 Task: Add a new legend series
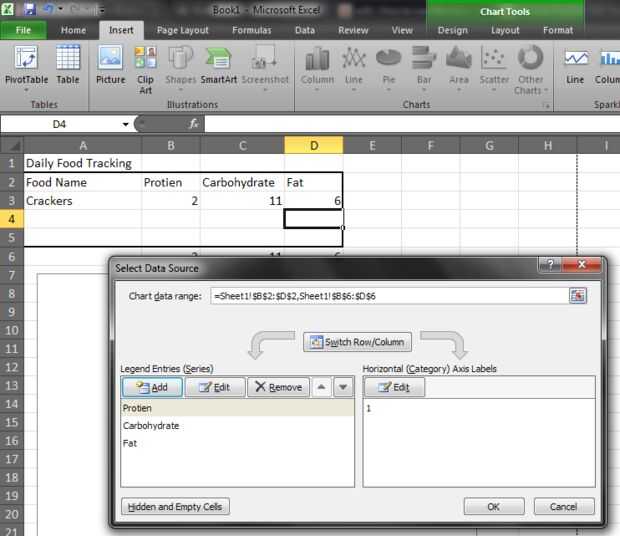coord(152,387)
